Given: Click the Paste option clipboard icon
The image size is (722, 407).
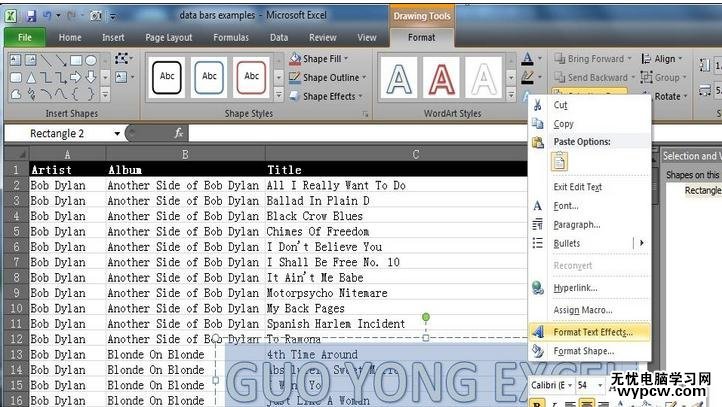Looking at the screenshot, I should pyautogui.click(x=559, y=162).
